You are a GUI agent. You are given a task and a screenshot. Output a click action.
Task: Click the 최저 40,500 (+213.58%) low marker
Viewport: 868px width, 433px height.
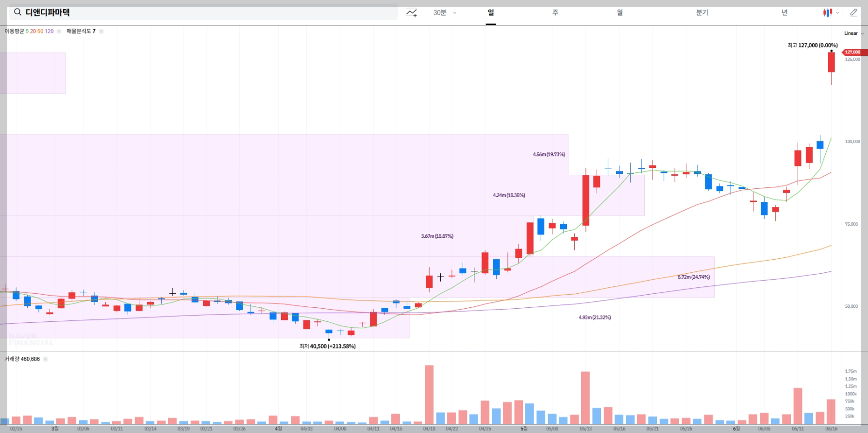tap(328, 346)
